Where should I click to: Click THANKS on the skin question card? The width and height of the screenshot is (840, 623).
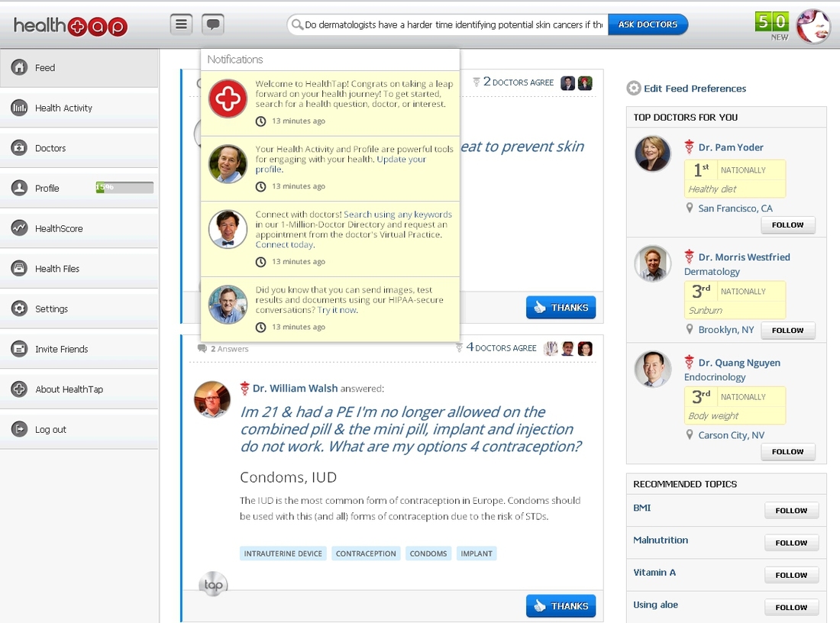click(561, 308)
